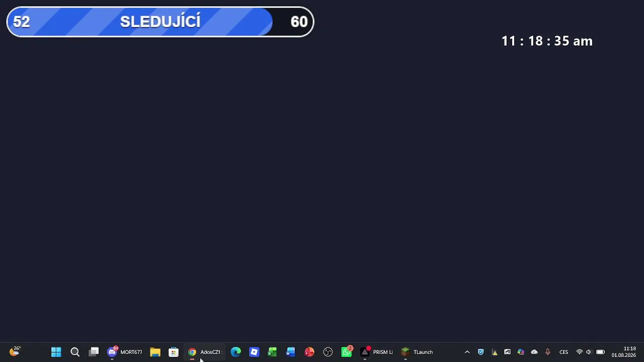Open Word from the taskbar
Viewport: 644px width, 362px height.
(x=291, y=352)
